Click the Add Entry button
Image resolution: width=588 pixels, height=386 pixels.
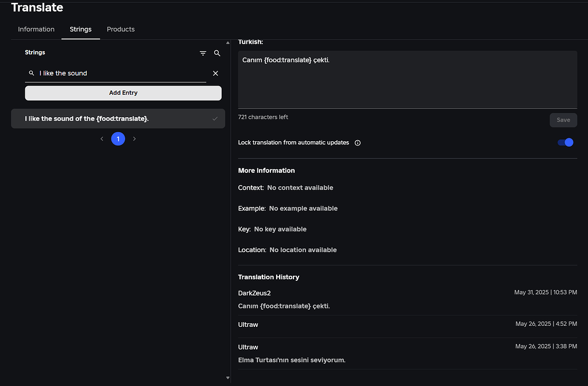(x=123, y=93)
